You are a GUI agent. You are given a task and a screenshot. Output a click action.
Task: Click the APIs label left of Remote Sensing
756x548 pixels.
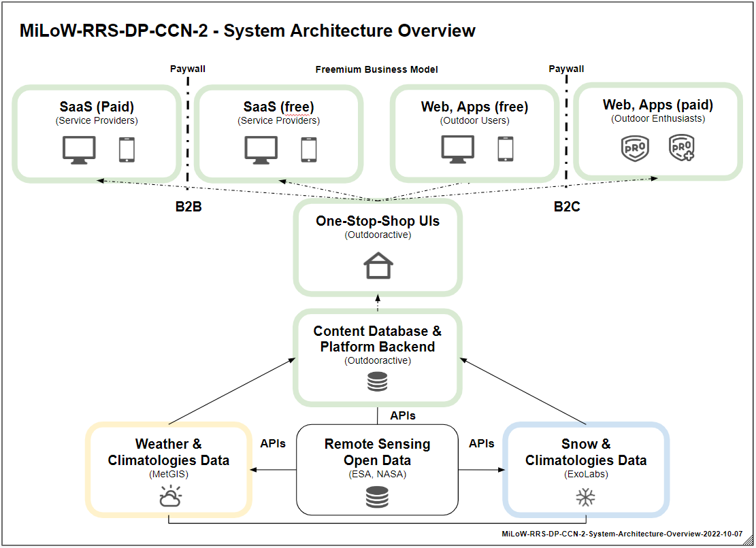(x=273, y=443)
